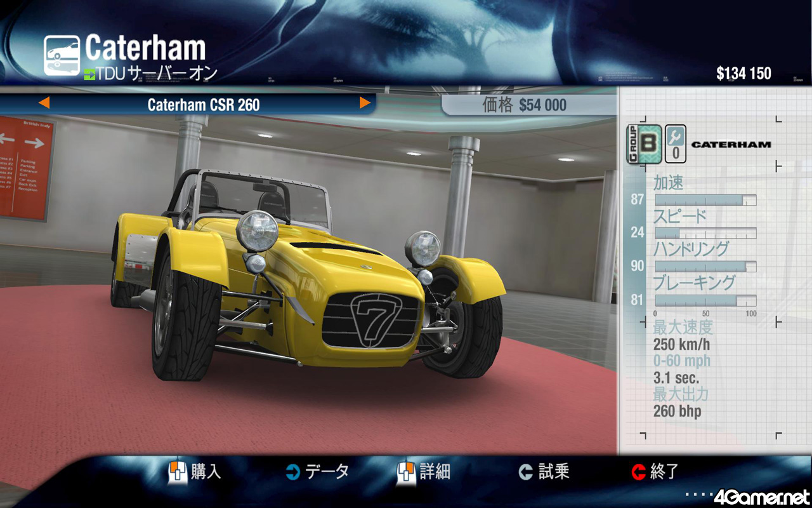The image size is (812, 508).
Task: Click the Caterham dealership car icon
Action: coord(62,55)
